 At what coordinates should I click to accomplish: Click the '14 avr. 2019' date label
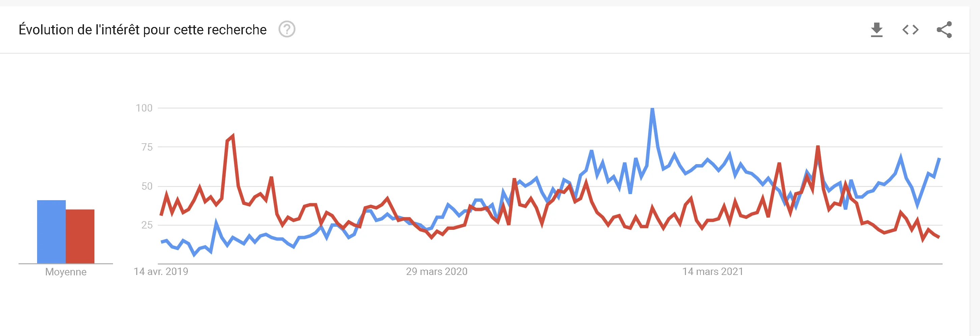pos(161,271)
